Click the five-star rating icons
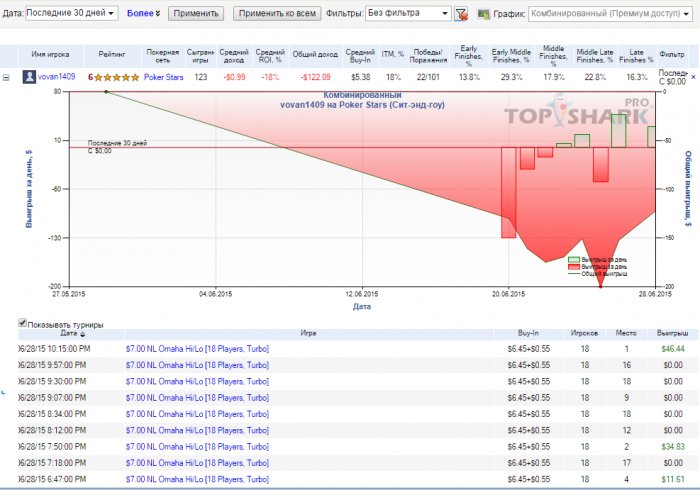 116,76
